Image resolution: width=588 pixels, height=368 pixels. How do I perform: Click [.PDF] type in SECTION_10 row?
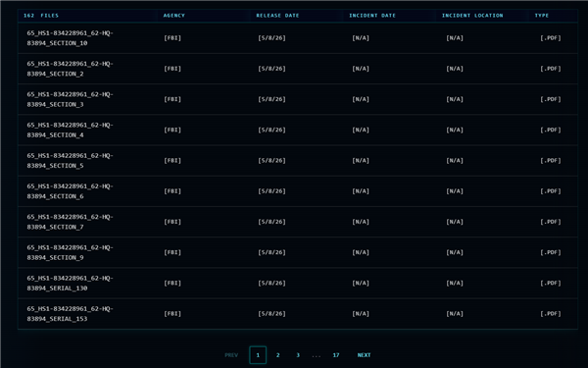tap(551, 38)
